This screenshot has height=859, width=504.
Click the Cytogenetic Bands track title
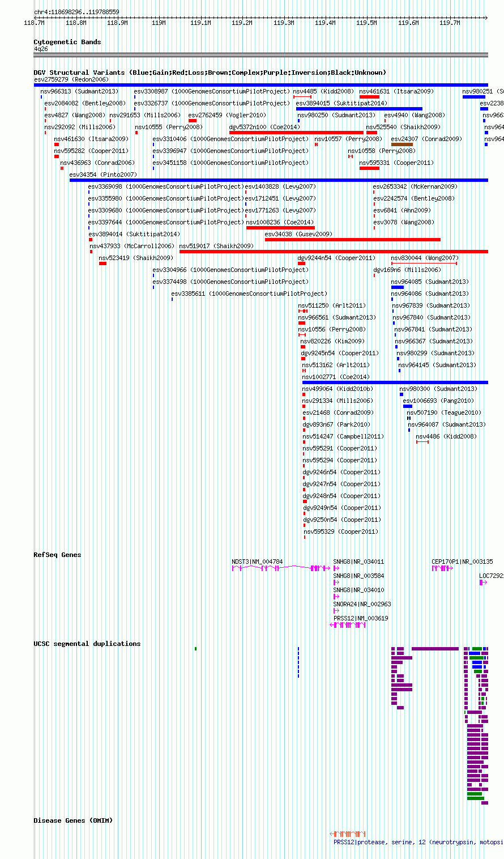(x=67, y=42)
